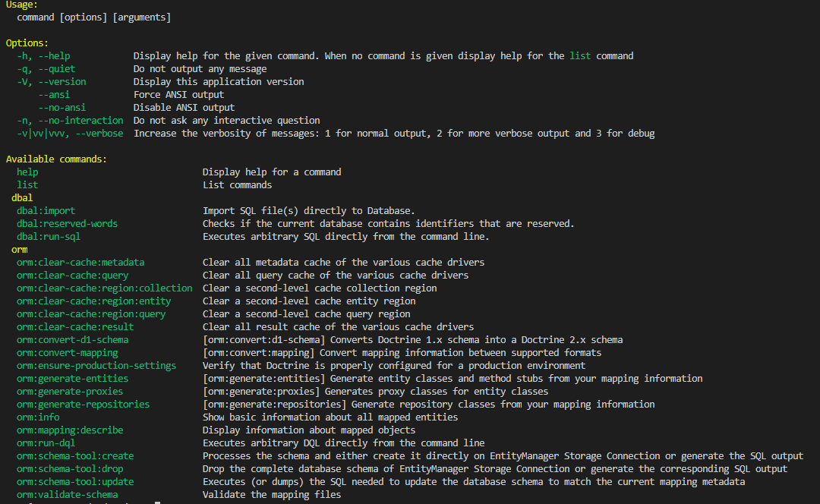
Task: Click 'Display help for a command' description
Action: click(x=272, y=172)
